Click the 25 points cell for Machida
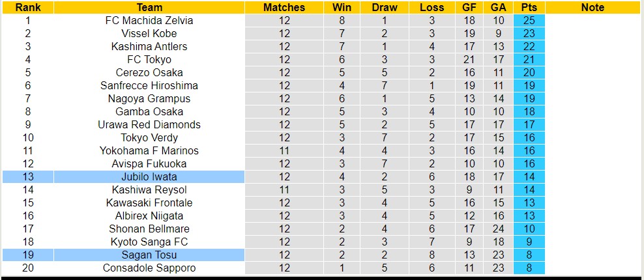Viewport: 644px width, 280px height. (x=529, y=20)
